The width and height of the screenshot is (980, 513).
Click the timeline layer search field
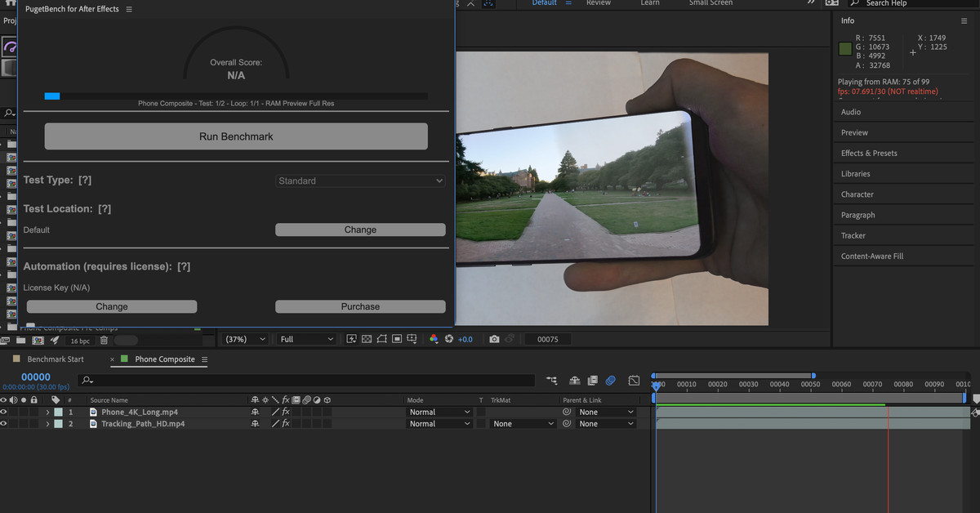(x=306, y=381)
